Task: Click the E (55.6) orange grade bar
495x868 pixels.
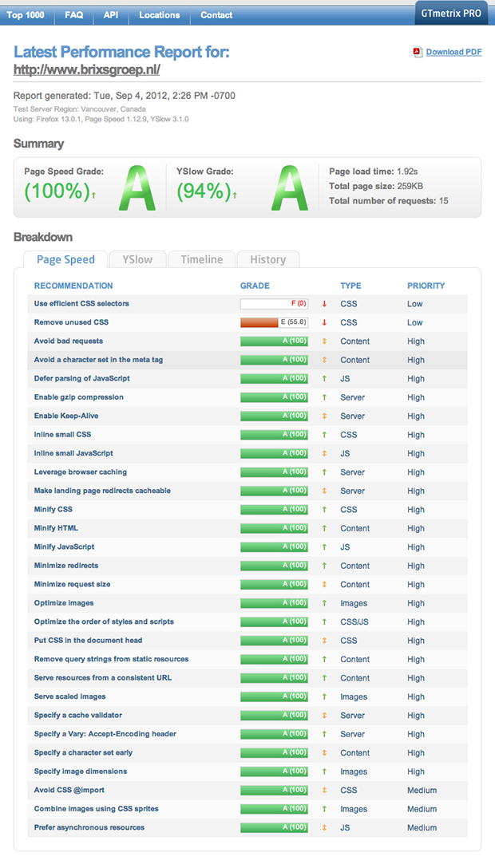Action: coord(274,323)
